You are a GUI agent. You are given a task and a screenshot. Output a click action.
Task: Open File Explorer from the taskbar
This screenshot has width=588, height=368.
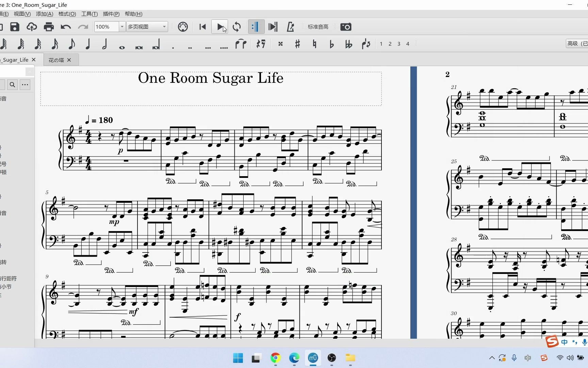[x=350, y=358]
